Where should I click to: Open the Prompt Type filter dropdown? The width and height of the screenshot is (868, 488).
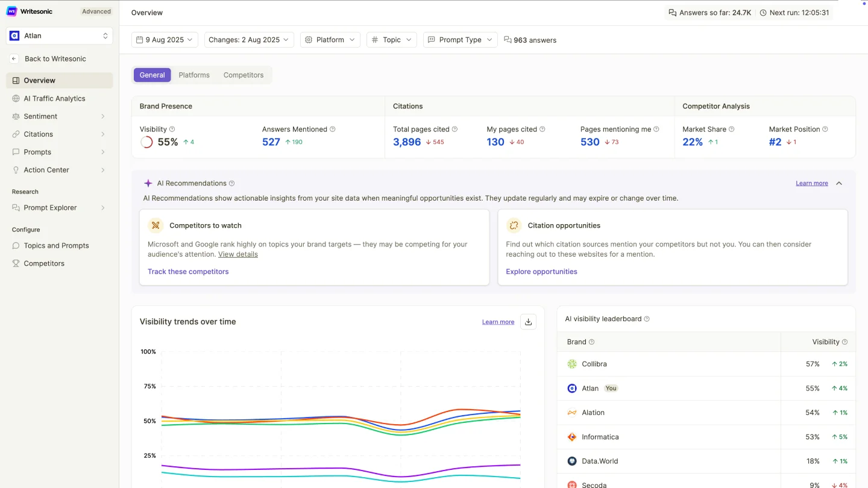(x=461, y=40)
